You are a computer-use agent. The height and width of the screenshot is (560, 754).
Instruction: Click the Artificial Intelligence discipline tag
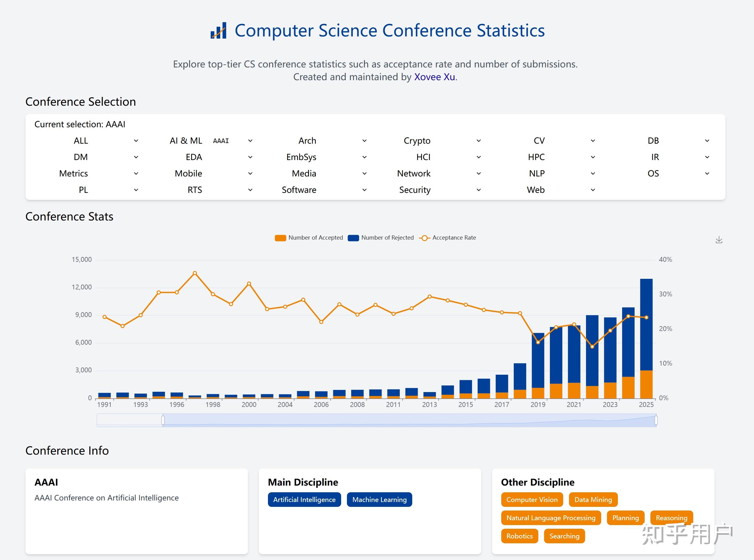point(304,500)
